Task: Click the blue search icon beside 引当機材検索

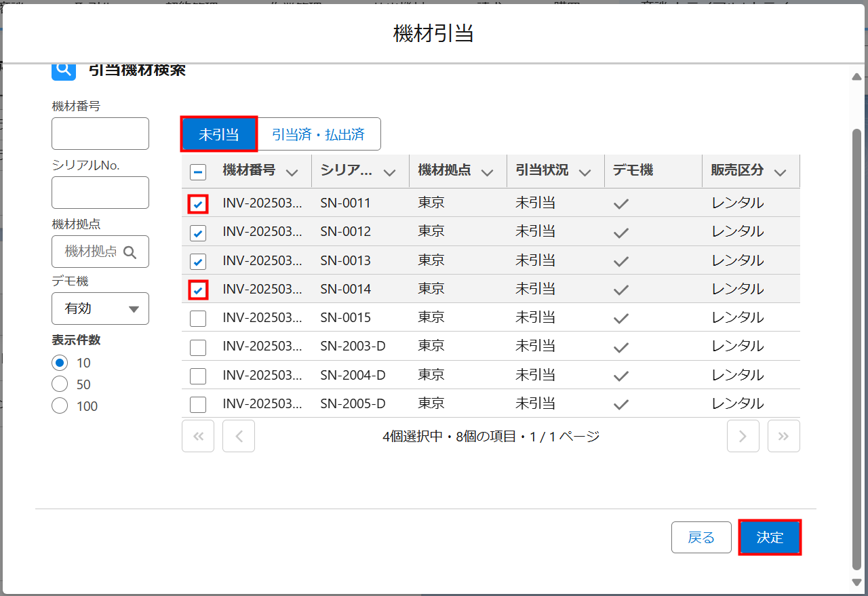Action: (64, 69)
